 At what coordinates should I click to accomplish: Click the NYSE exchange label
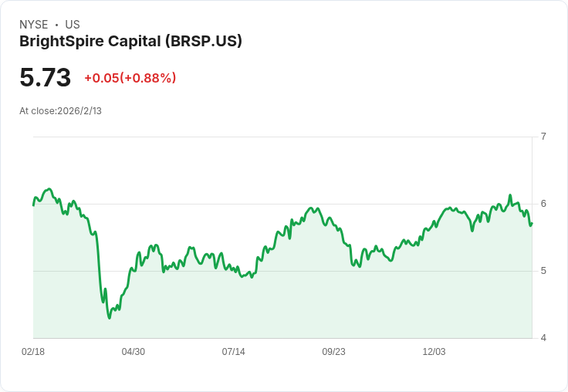[33, 25]
